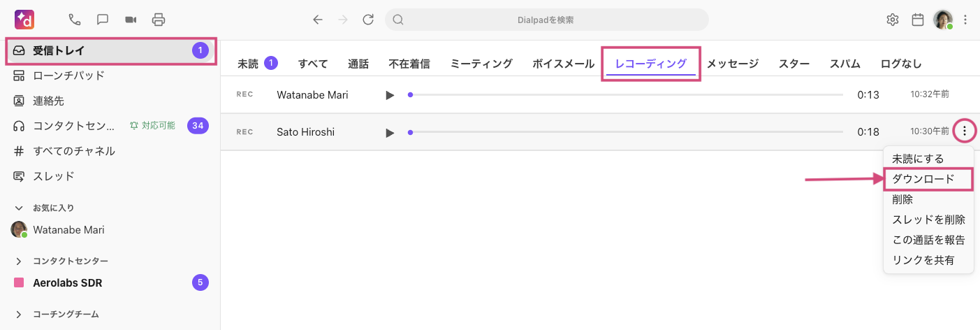Go back with the left arrow icon
Image resolution: width=980 pixels, height=330 pixels.
tap(318, 20)
